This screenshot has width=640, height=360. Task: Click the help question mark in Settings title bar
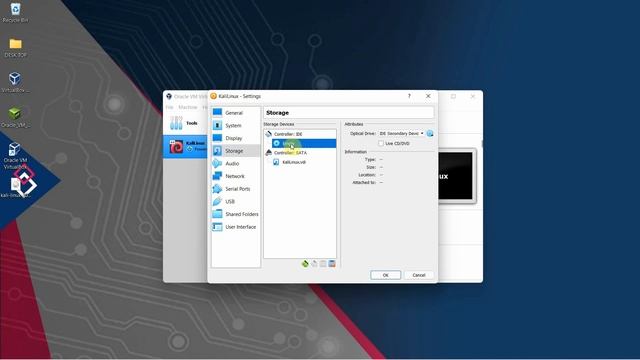[x=409, y=96]
